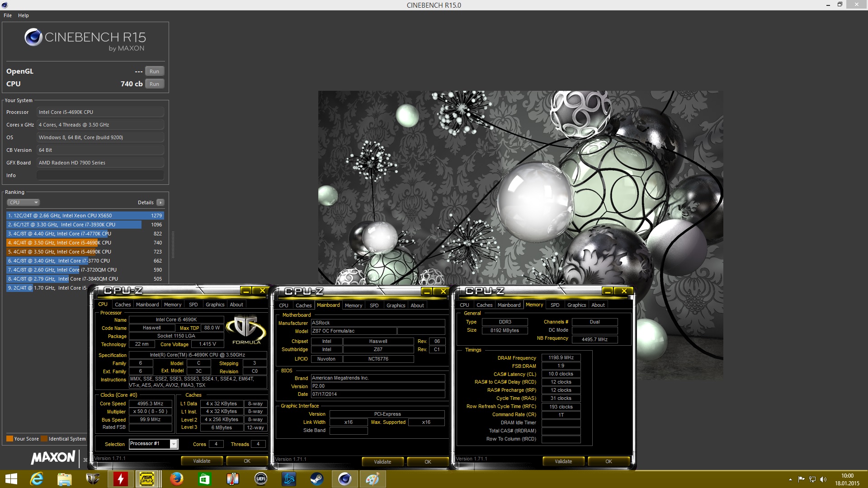Open Caches tab in first CPU-Z window
Image resolution: width=868 pixels, height=488 pixels.
click(x=123, y=305)
